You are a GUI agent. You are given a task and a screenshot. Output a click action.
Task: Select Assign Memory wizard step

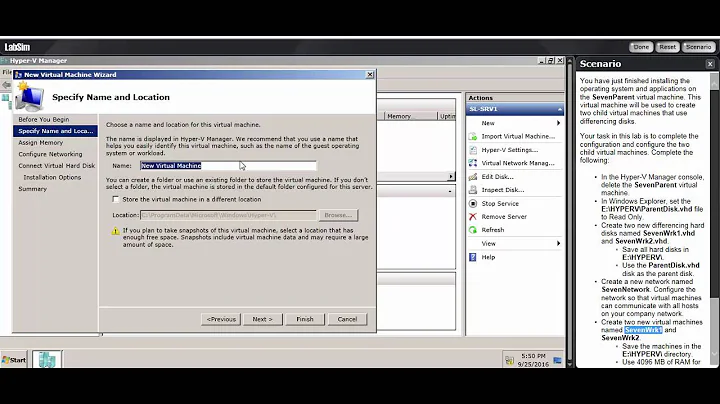40,142
